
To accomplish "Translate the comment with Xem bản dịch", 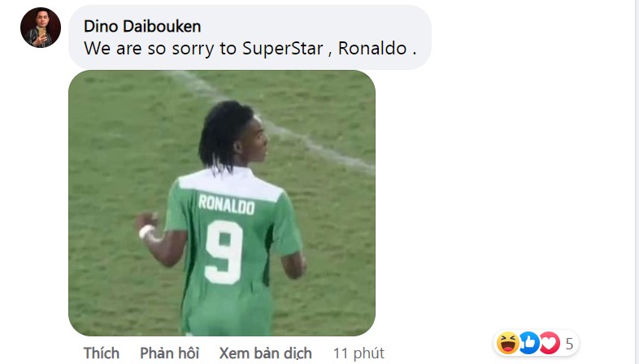I will 265,353.
